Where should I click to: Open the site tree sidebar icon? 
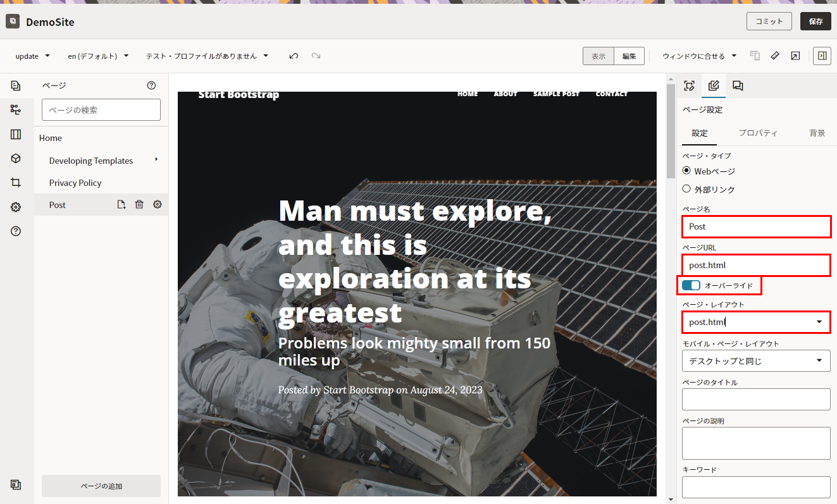(x=16, y=110)
